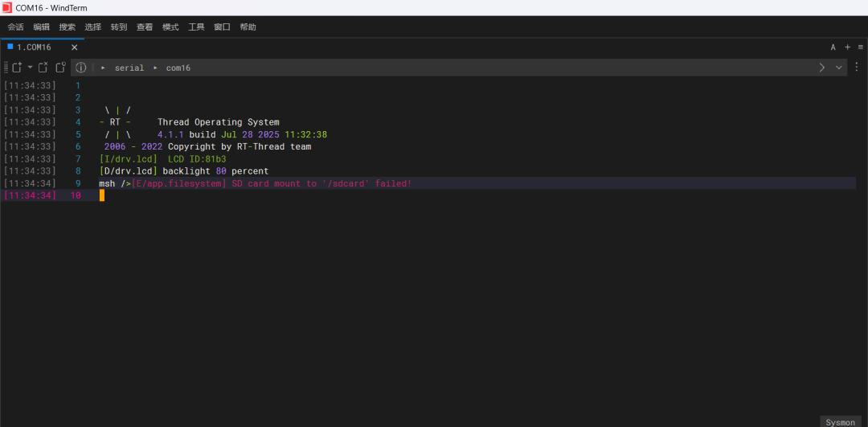Click the Sysmon button in status bar
The width and height of the screenshot is (868, 427).
841,422
